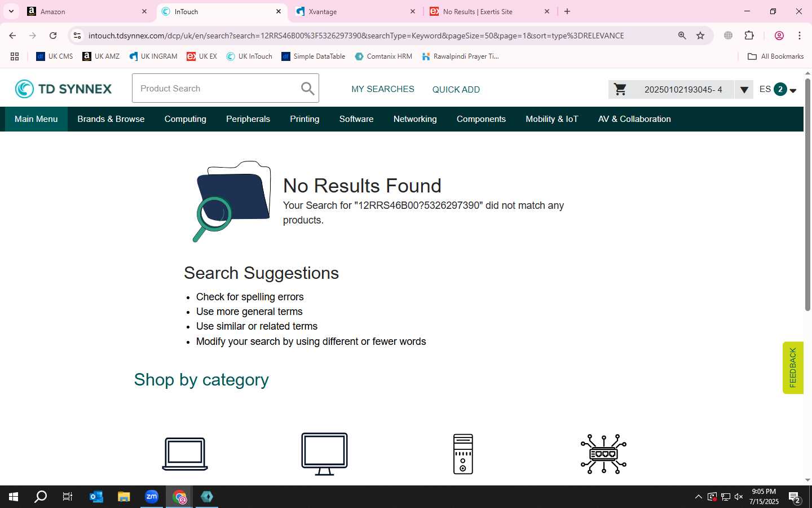Open Rawalpindi Prayer Times bookmark

460,56
